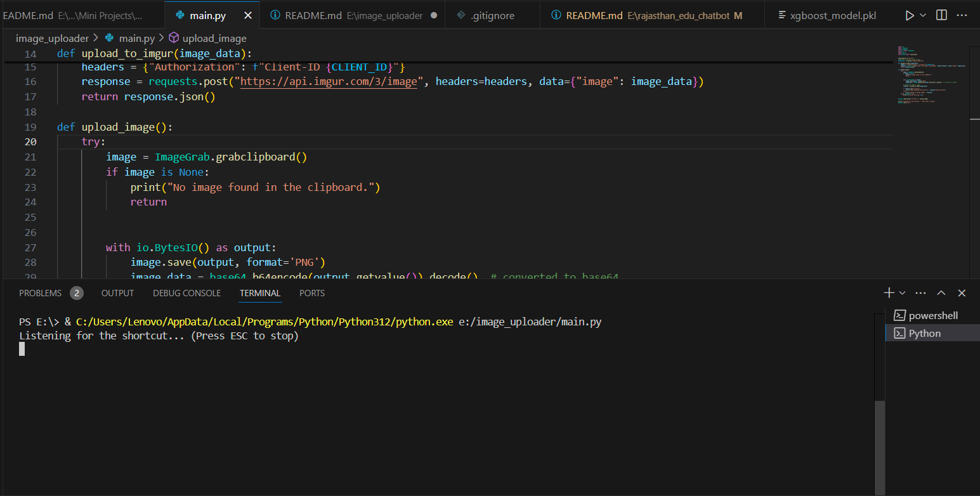
Task: Show the PORTS panel
Action: coord(312,293)
